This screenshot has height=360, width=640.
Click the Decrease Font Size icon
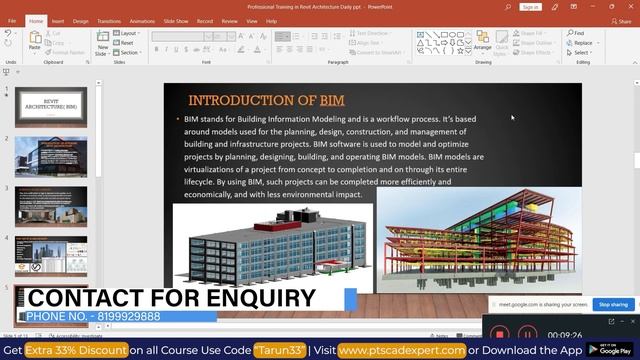pos(252,36)
